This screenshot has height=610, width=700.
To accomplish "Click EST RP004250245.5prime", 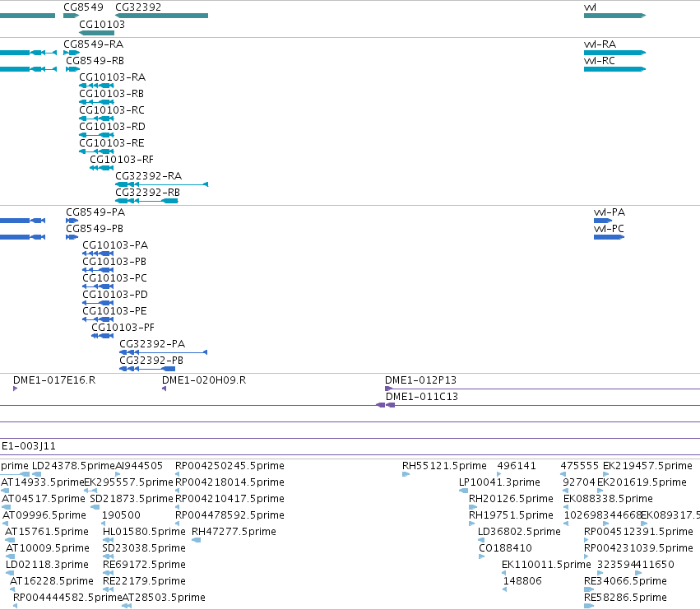I will pyautogui.click(x=229, y=466).
